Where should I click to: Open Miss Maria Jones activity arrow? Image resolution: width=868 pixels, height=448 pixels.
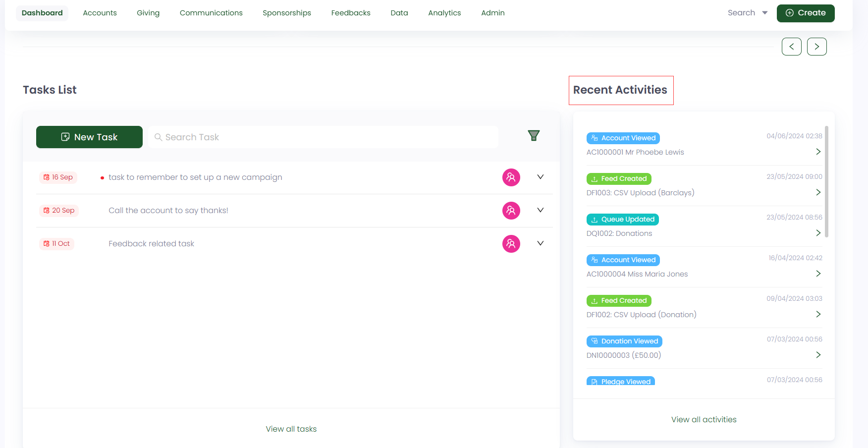(818, 274)
